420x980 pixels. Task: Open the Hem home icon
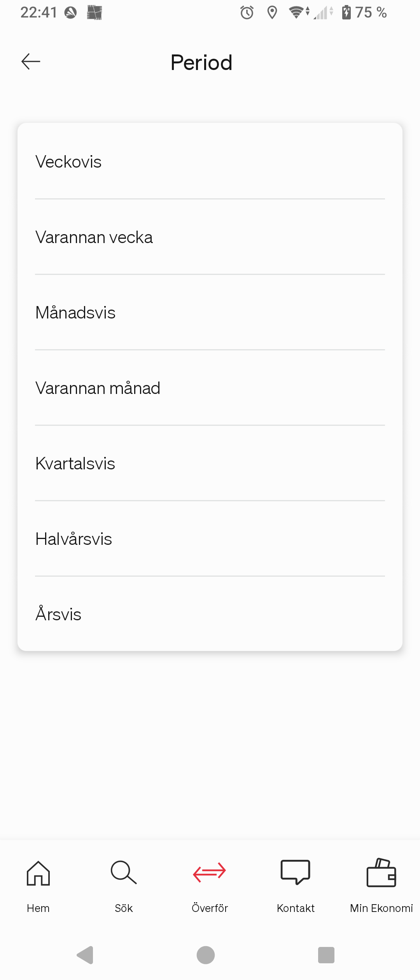tap(38, 873)
